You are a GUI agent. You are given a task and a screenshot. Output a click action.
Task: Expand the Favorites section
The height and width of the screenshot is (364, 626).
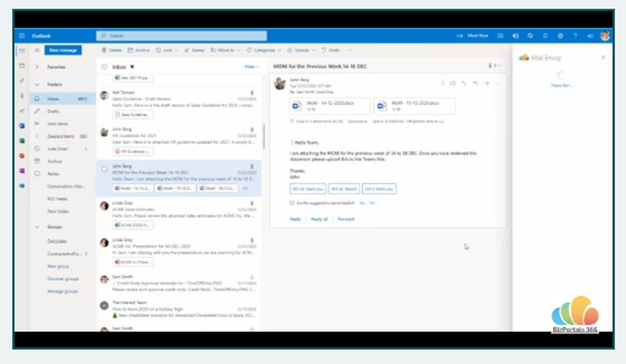point(37,67)
